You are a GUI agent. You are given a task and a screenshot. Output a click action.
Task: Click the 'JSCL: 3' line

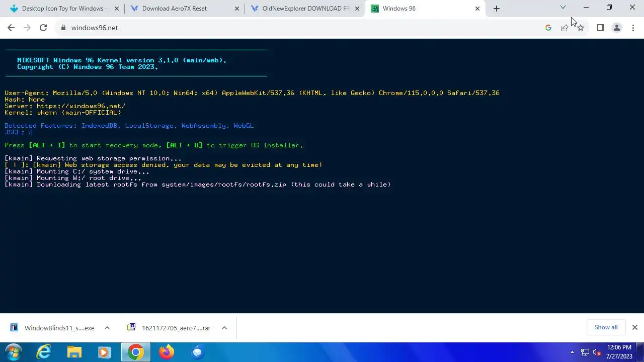click(19, 132)
